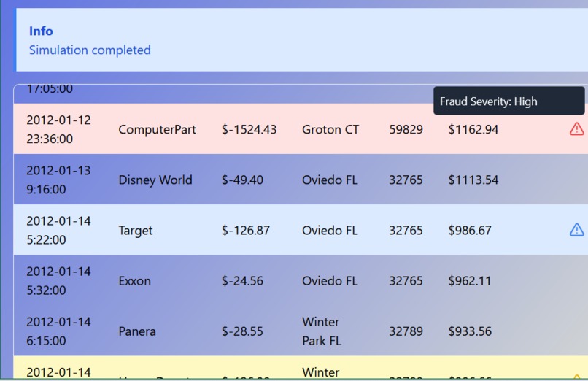Click date 2012-01-13 9:16:00

[58, 180]
